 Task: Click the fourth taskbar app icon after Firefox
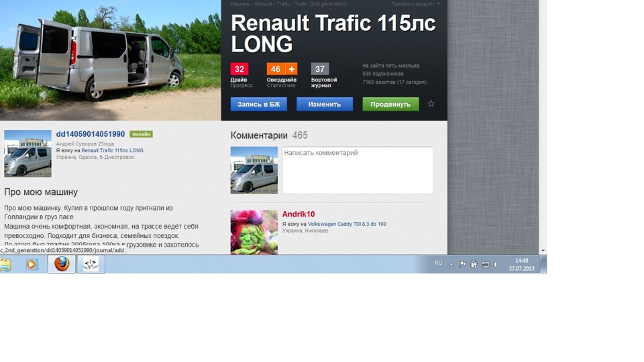pyautogui.click(x=91, y=264)
